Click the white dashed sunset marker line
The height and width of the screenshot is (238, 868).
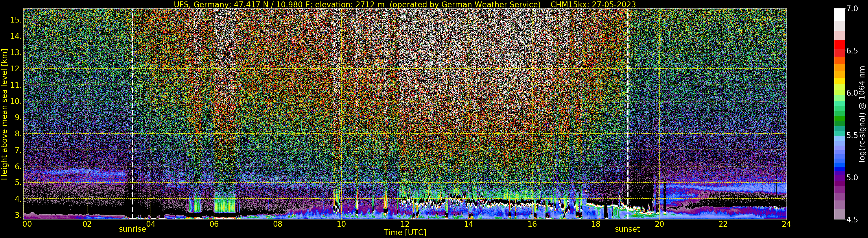[x=627, y=114]
